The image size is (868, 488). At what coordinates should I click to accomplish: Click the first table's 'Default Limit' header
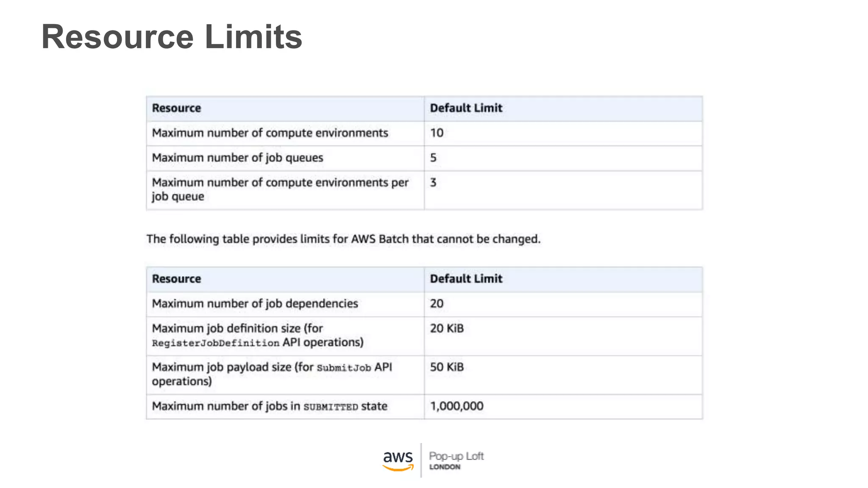point(466,108)
